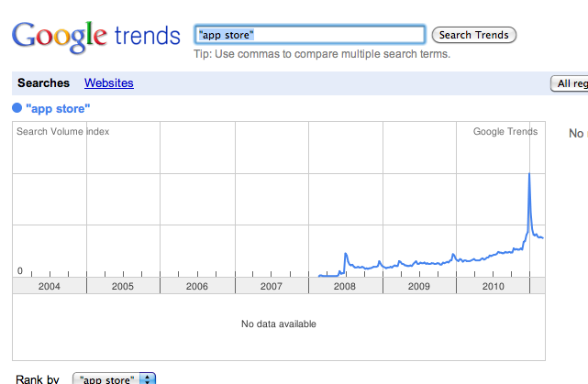This screenshot has width=588, height=384.
Task: Click the blue "app store" legend dot
Action: [x=17, y=108]
